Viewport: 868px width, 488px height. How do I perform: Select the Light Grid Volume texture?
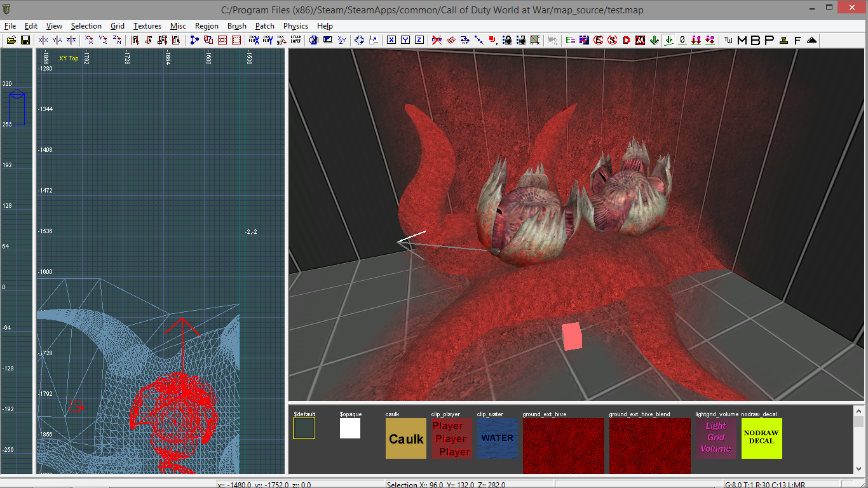[x=716, y=438]
